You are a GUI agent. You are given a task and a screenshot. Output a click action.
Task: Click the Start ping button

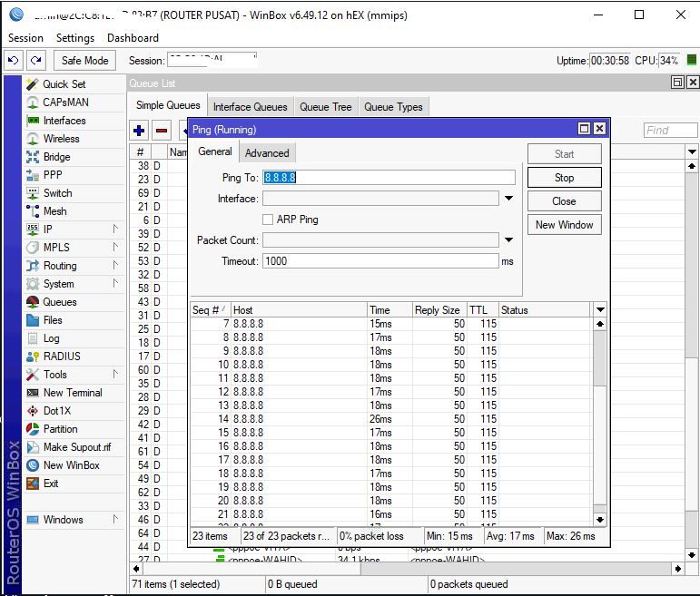(565, 154)
